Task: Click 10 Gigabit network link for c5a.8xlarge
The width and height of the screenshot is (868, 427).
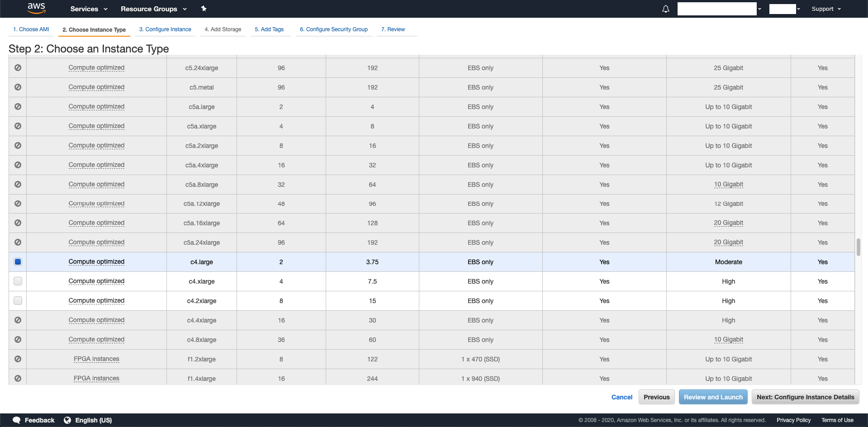Action: 729,185
